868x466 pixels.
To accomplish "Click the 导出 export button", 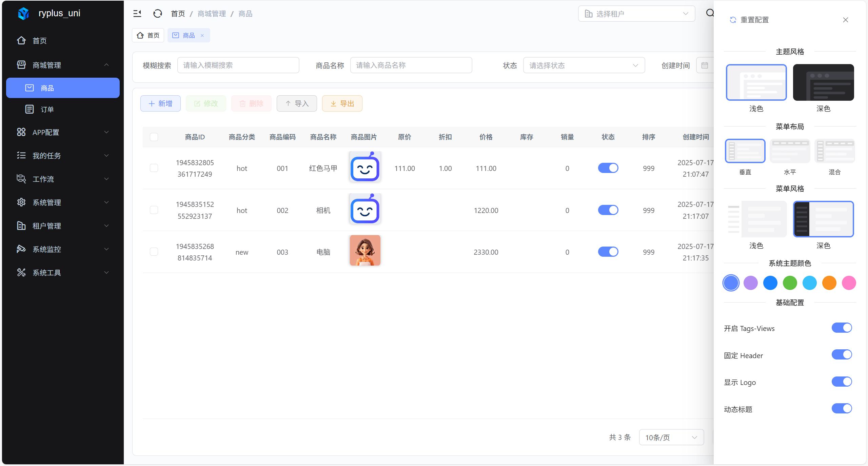I will [342, 103].
